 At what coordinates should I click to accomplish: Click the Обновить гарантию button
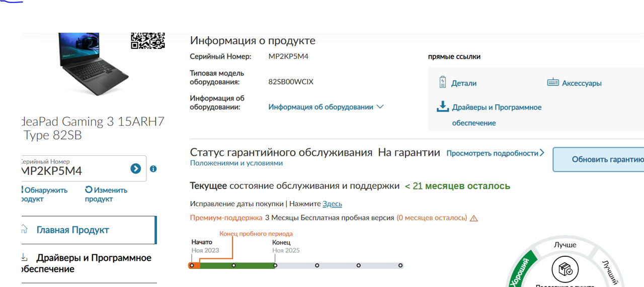point(598,160)
